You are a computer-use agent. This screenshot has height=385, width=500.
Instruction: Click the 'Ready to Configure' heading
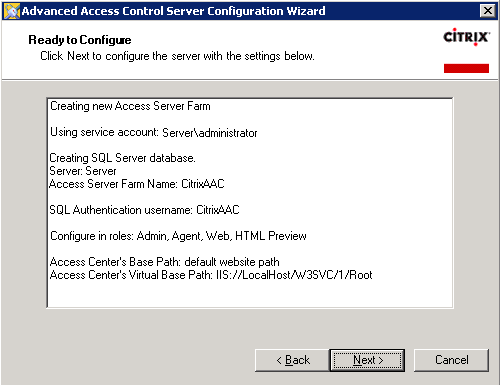(80, 40)
